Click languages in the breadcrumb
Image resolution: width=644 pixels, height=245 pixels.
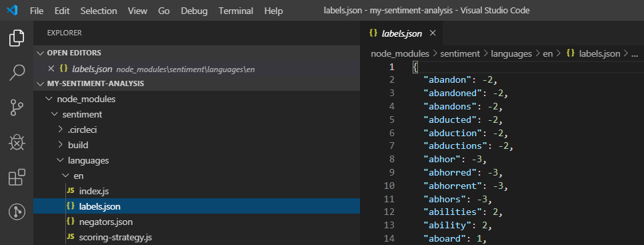pos(511,53)
